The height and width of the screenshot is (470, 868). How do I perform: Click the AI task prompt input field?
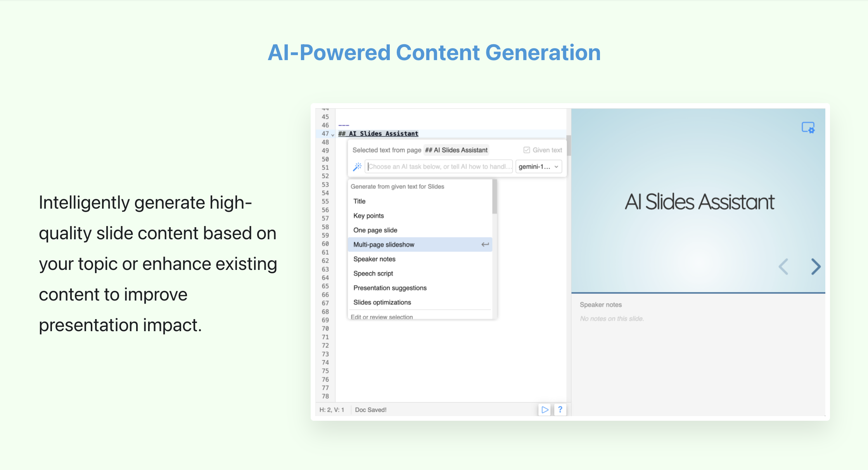438,167
